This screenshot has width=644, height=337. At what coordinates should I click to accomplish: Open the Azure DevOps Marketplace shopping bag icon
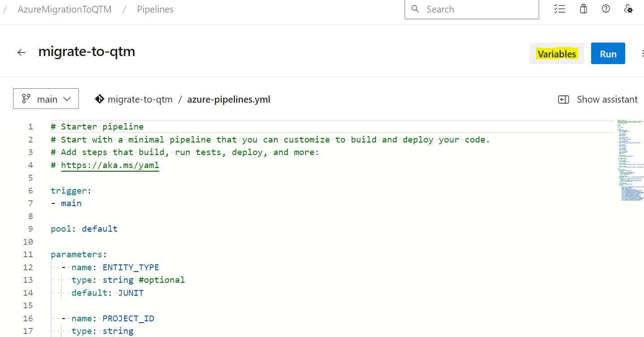coord(583,9)
